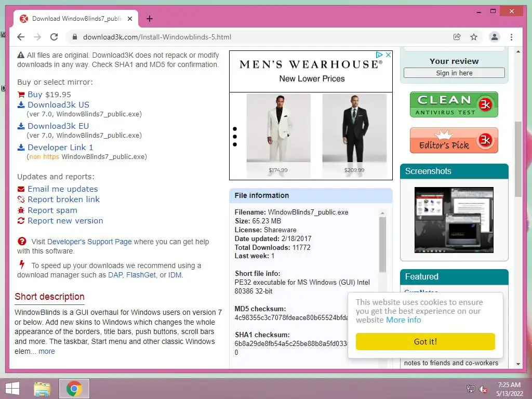This screenshot has width=532, height=399.
Task: Click the download icon beside Download3k EU
Action: (x=21, y=126)
